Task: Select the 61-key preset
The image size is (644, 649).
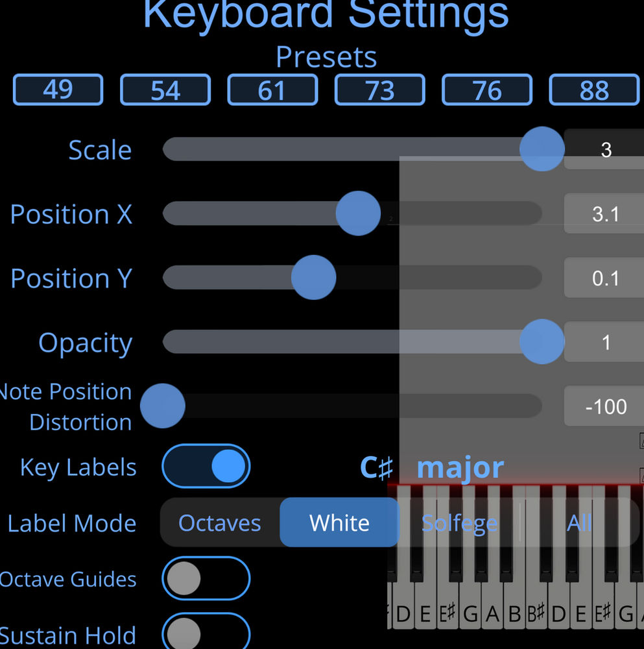Action: pyautogui.click(x=272, y=90)
